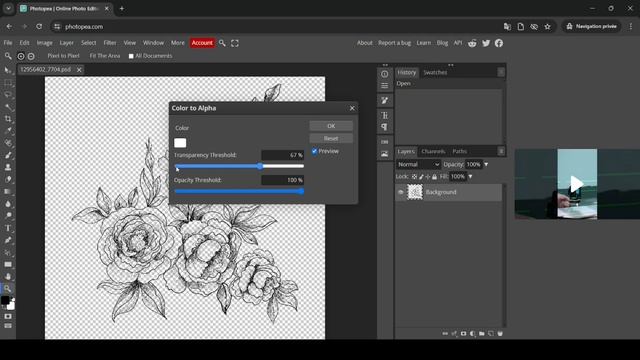640x360 pixels.
Task: Expand the Fill dropdown arrow
Action: pyautogui.click(x=470, y=177)
